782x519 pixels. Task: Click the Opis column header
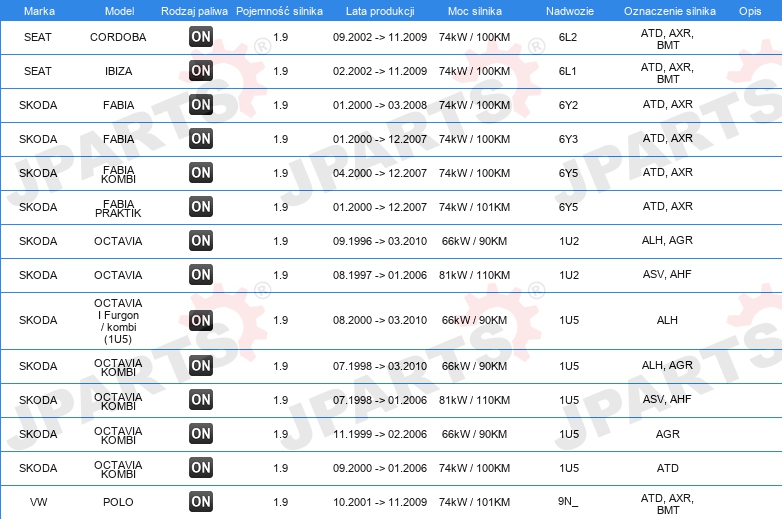point(750,11)
